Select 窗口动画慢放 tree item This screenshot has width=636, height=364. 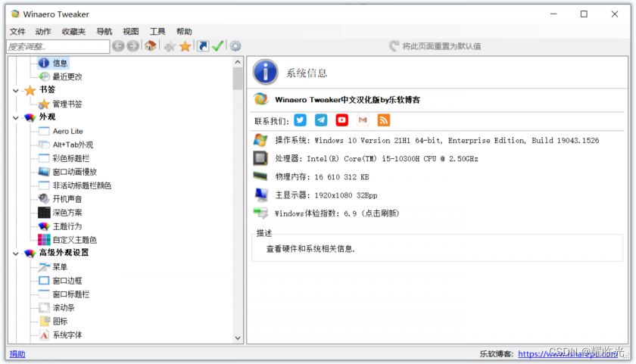coord(75,172)
